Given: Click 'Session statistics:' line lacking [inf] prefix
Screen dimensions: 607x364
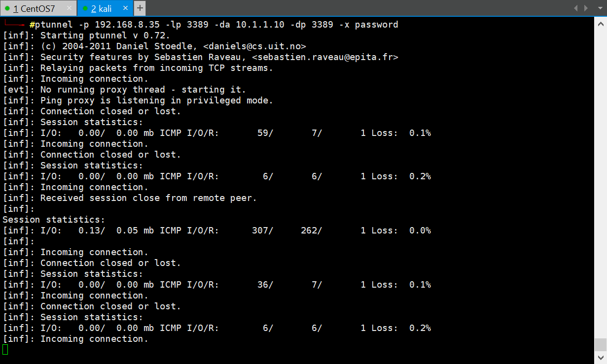Looking at the screenshot, I should coord(54,220).
